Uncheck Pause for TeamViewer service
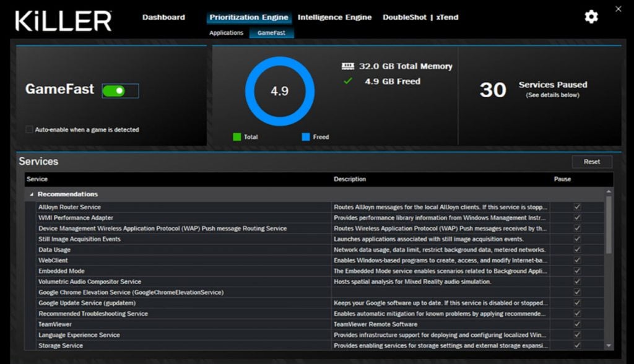Image resolution: width=634 pixels, height=364 pixels. pyautogui.click(x=577, y=324)
